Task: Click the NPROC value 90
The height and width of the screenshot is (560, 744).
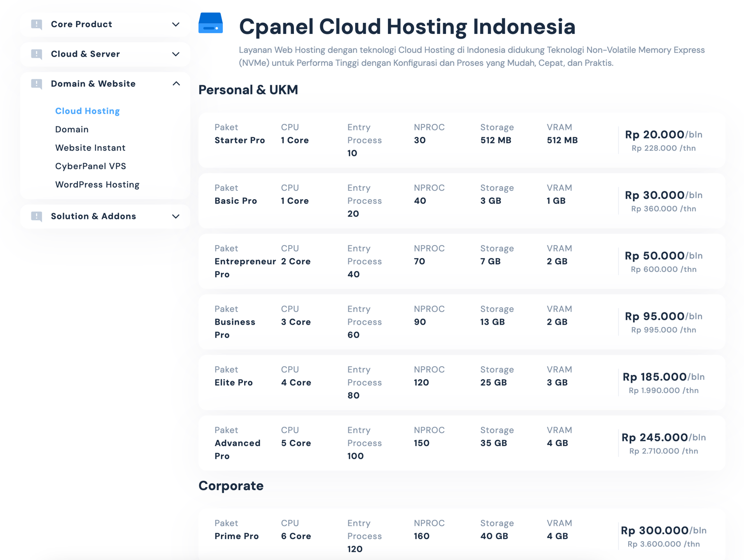Action: point(420,322)
